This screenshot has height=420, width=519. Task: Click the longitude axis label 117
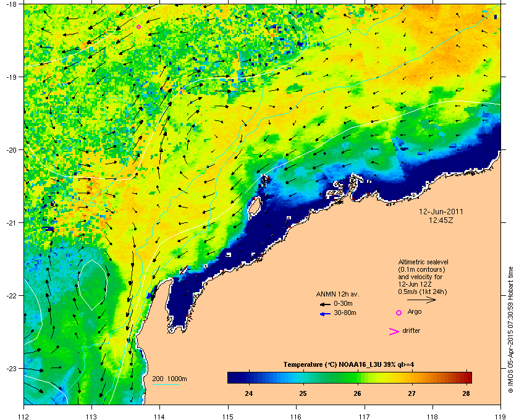[365, 416]
